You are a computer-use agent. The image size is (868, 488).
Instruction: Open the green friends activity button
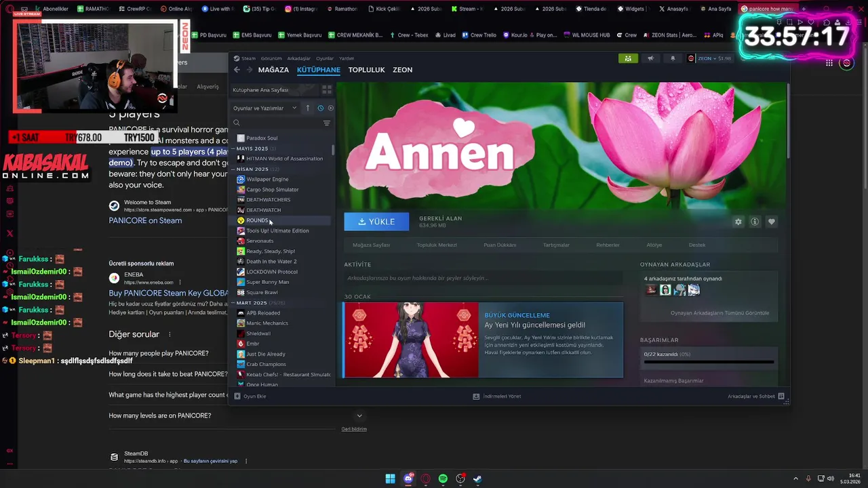point(628,58)
